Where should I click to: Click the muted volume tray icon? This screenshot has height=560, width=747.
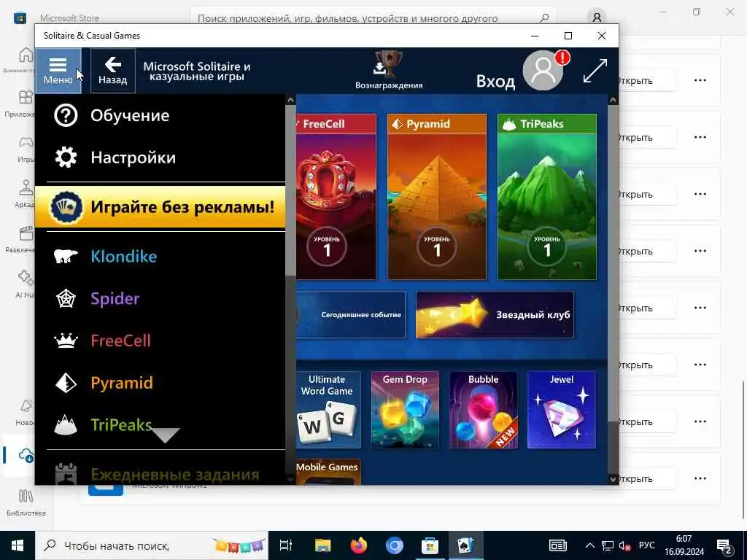625,545
